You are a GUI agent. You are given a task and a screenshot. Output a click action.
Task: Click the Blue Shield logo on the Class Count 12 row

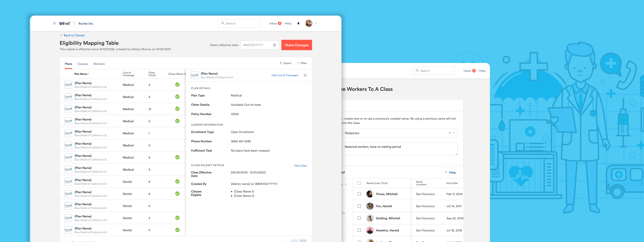[68, 109]
